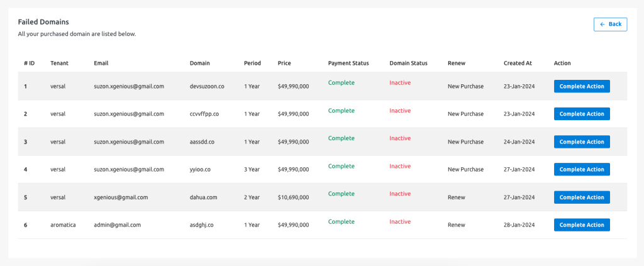Select the aromatica tenant cell

[63, 224]
